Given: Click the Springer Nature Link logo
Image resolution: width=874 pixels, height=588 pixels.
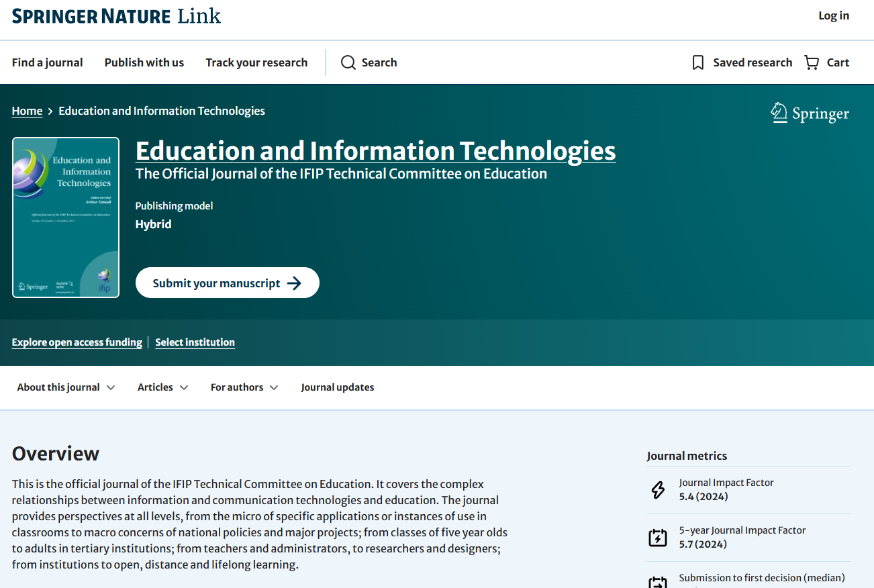Looking at the screenshot, I should coord(116,16).
